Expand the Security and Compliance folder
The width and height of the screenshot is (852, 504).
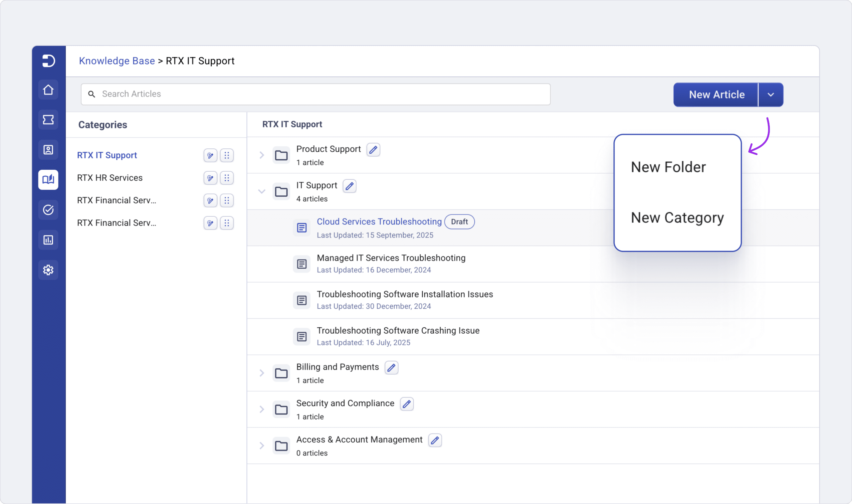262,410
